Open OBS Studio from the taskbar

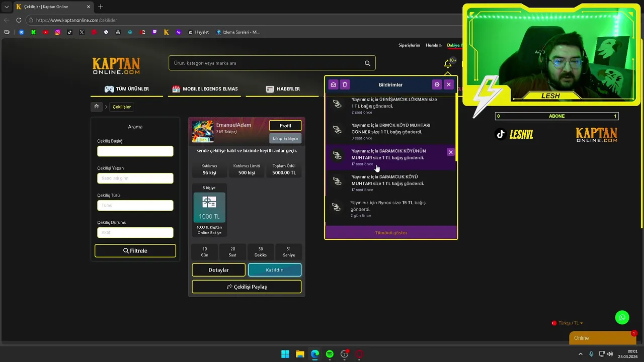[x=345, y=354]
